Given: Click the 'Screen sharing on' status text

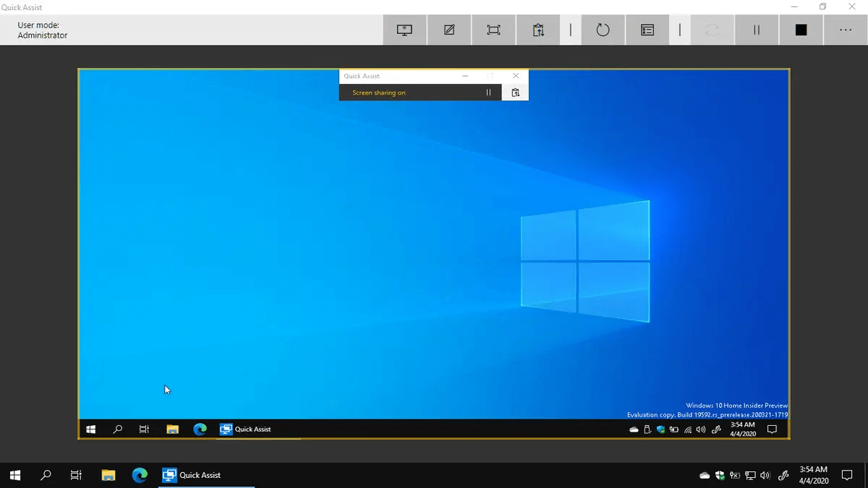Looking at the screenshot, I should click(x=379, y=93).
